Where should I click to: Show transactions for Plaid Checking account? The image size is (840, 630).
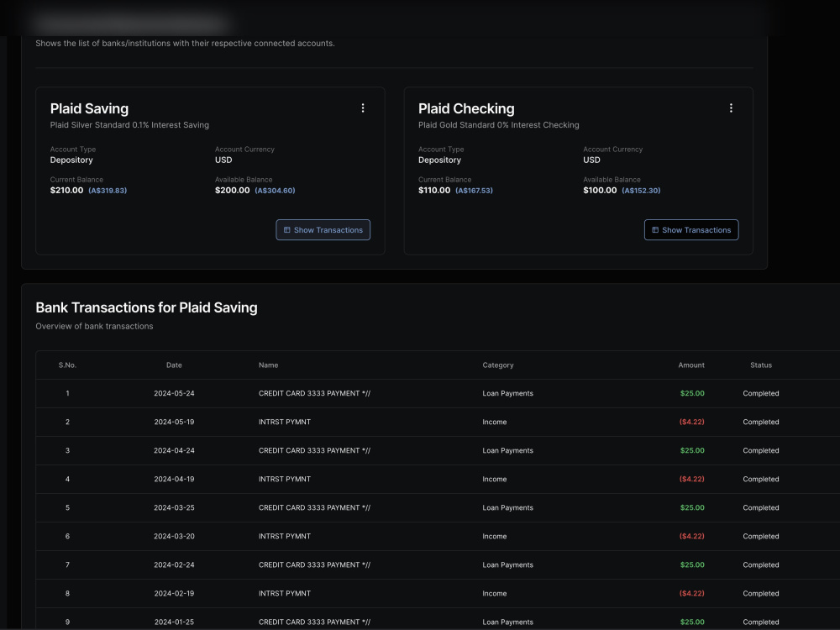tap(691, 230)
